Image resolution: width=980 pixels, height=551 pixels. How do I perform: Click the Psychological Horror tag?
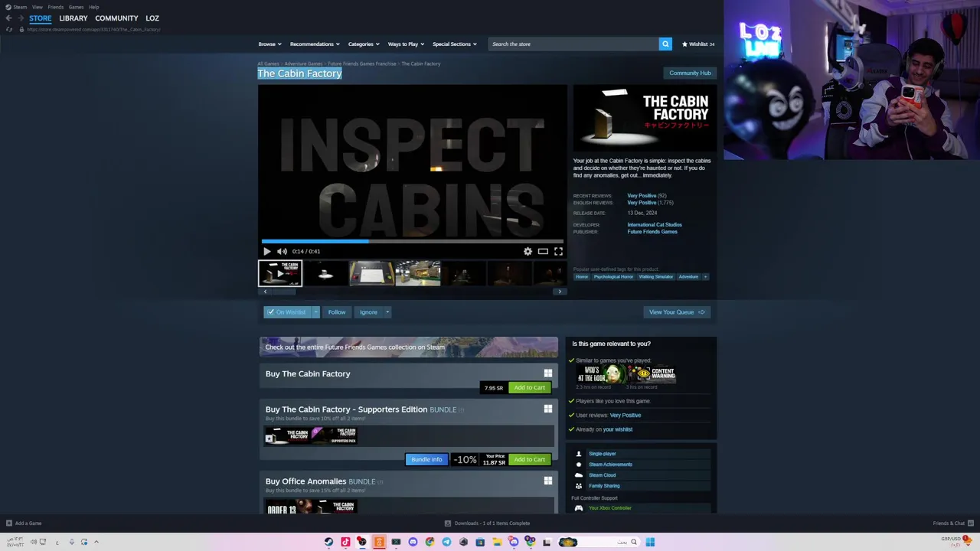(x=613, y=276)
